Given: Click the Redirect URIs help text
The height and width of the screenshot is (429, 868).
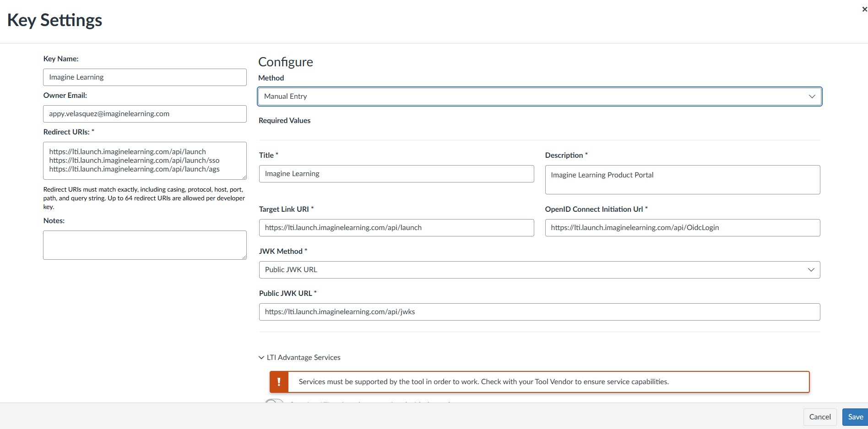Looking at the screenshot, I should (144, 198).
